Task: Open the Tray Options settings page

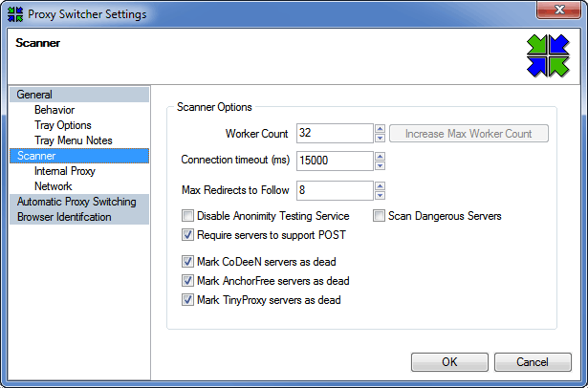Action: click(63, 125)
